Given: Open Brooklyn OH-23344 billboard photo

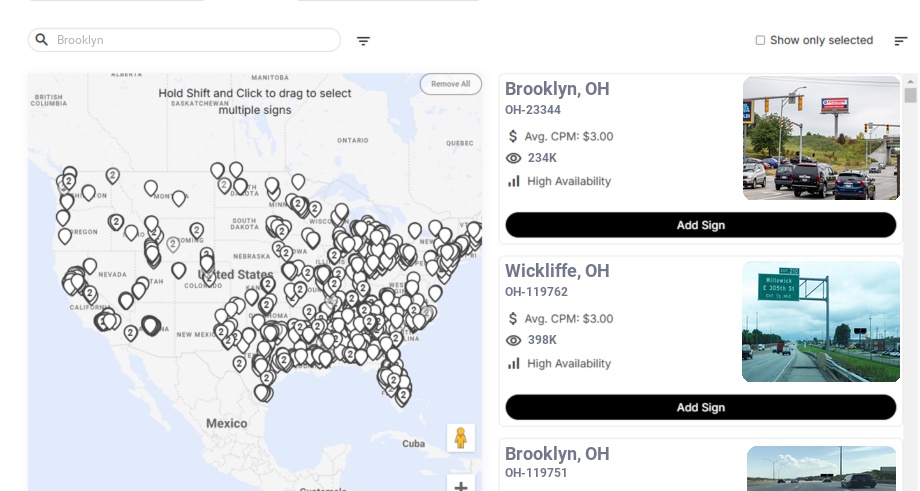Looking at the screenshot, I should (821, 138).
